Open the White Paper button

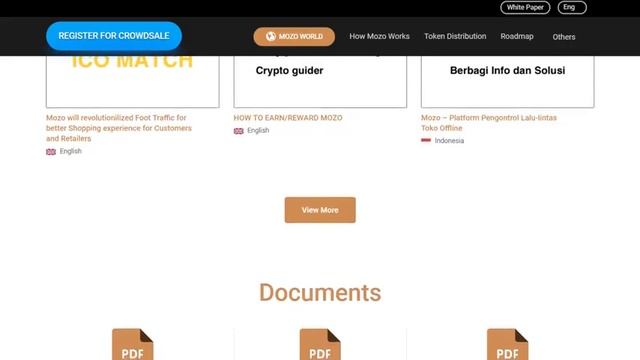click(x=525, y=7)
